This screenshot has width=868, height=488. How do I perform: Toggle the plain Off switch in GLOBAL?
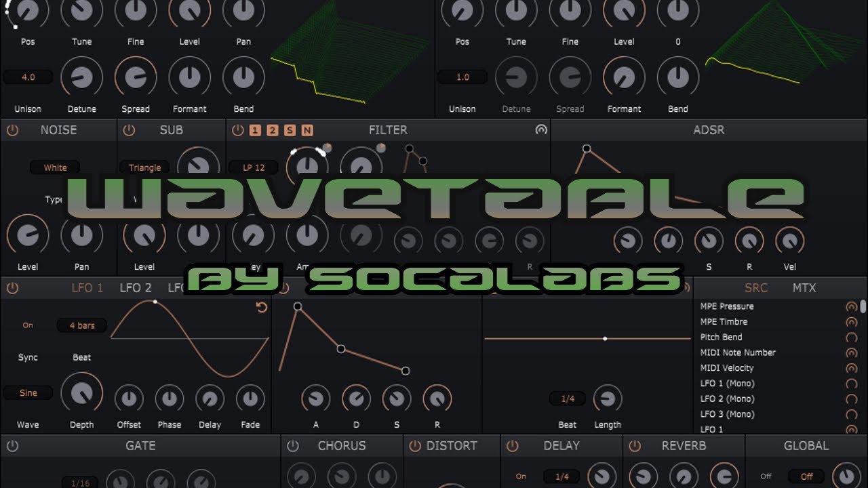(x=766, y=476)
